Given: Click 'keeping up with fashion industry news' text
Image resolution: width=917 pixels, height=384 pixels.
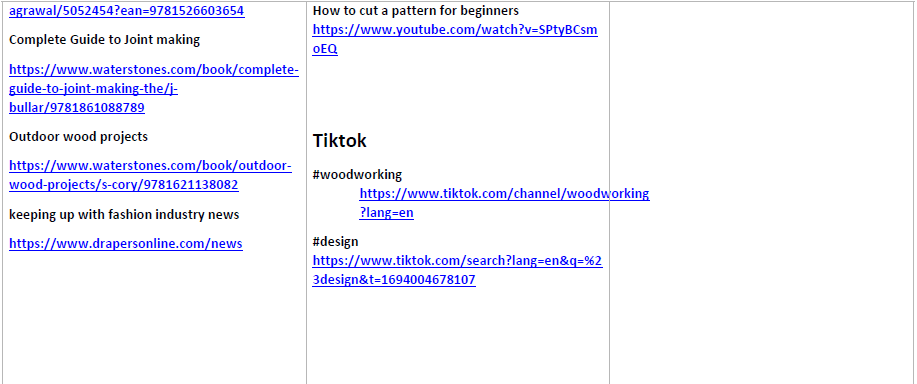Looking at the screenshot, I should pos(124,215).
